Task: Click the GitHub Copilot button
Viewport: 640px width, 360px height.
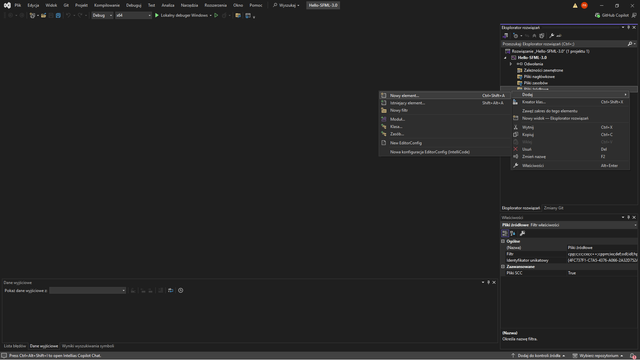Action: pos(611,16)
